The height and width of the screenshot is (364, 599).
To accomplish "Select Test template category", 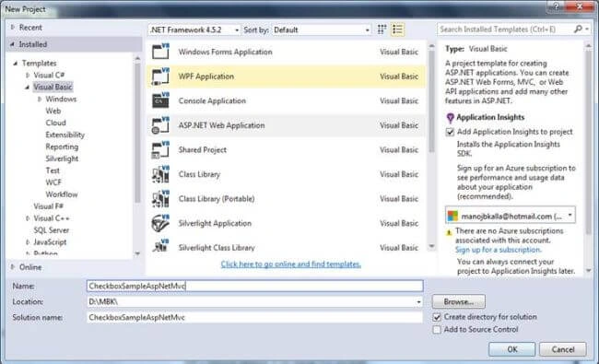I will 53,170.
